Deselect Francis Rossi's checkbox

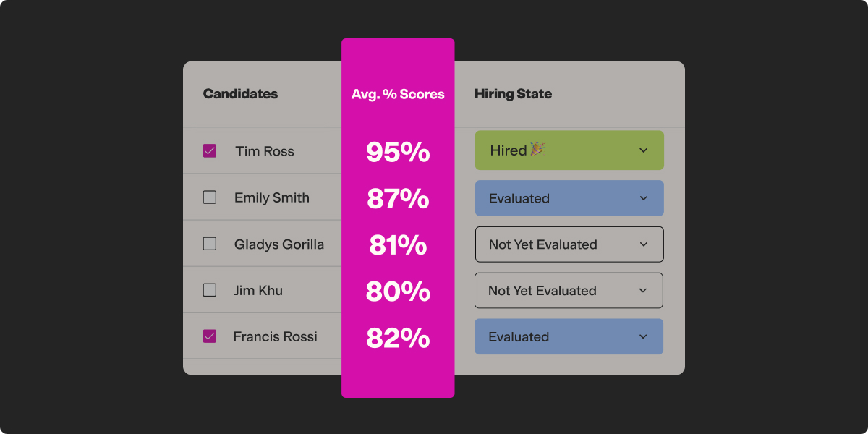(x=210, y=336)
